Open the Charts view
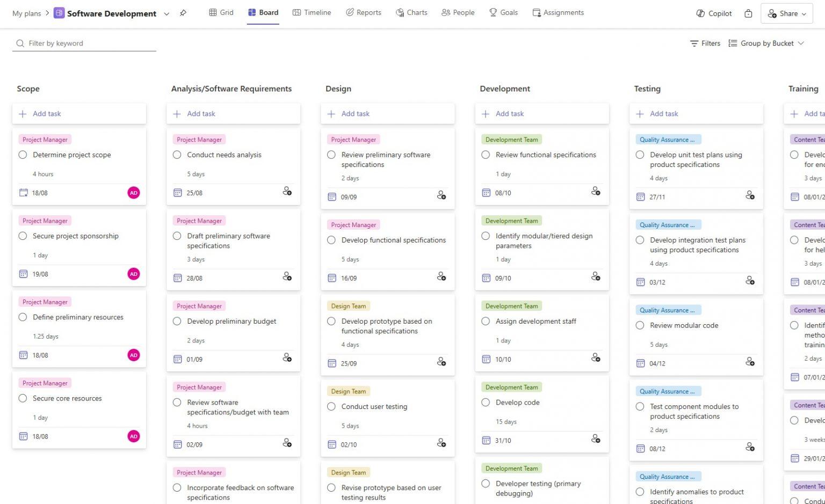Viewport: 825px width, 504px height. point(411,12)
